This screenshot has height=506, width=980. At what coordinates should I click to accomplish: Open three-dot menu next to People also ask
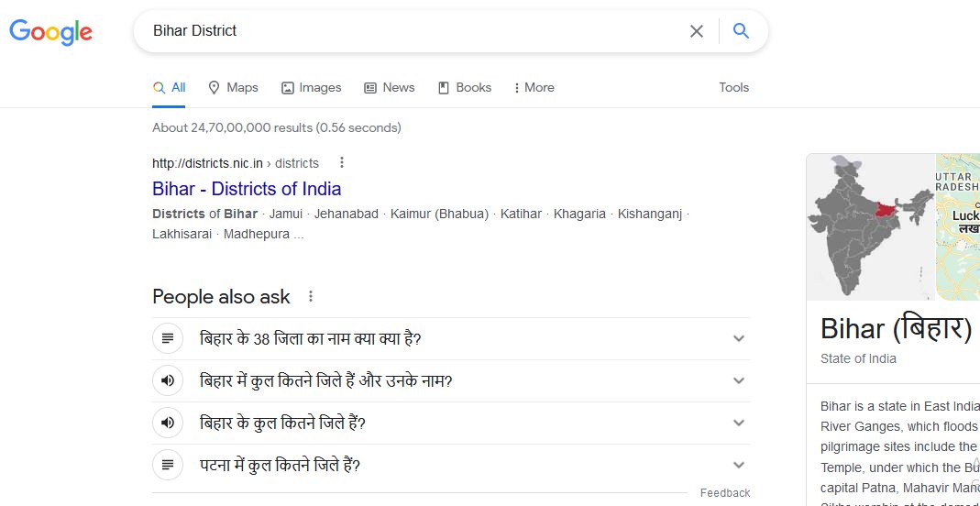[x=311, y=296]
